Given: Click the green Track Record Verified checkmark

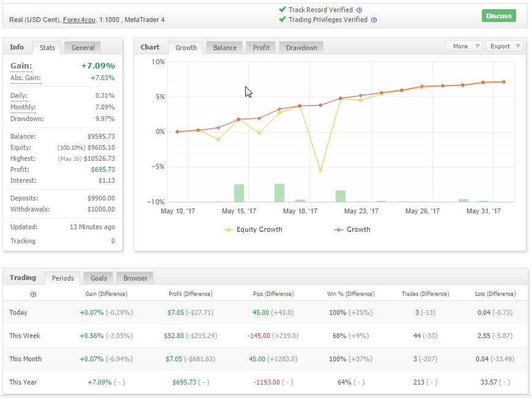Looking at the screenshot, I should pyautogui.click(x=282, y=10).
